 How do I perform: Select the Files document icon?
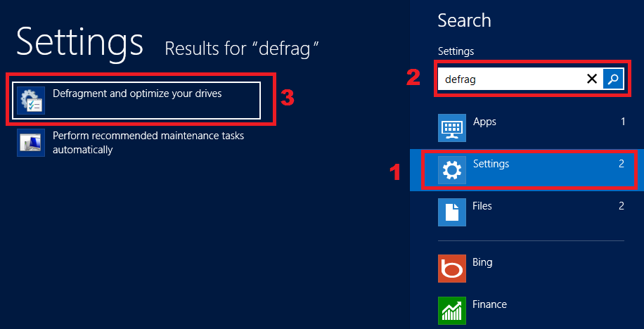click(x=452, y=212)
